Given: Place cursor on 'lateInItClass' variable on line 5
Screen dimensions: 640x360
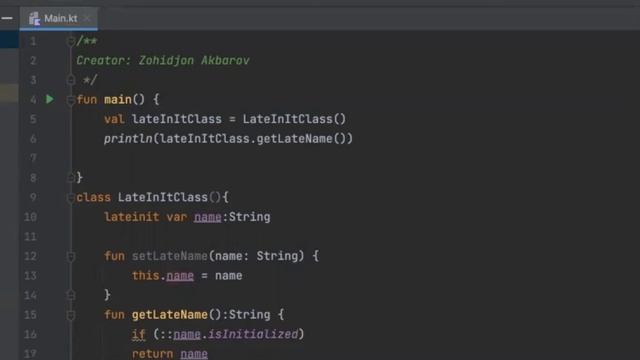Looking at the screenshot, I should click(x=177, y=119).
